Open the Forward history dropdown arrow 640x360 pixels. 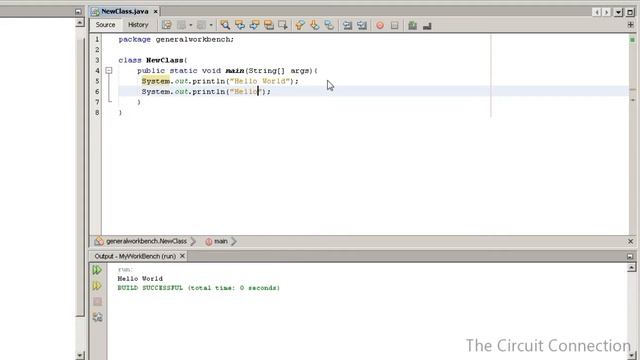click(x=211, y=25)
